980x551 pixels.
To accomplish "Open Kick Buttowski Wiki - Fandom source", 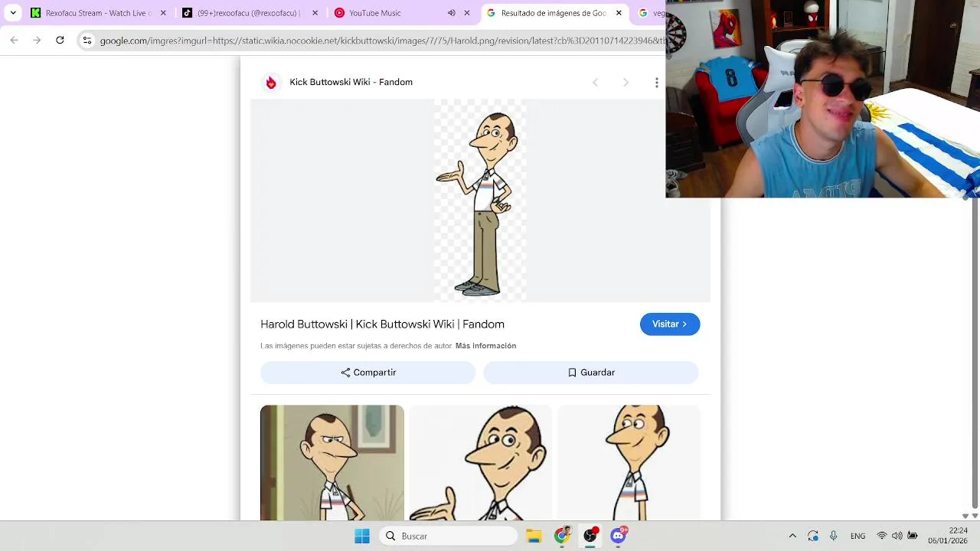I will click(x=351, y=82).
